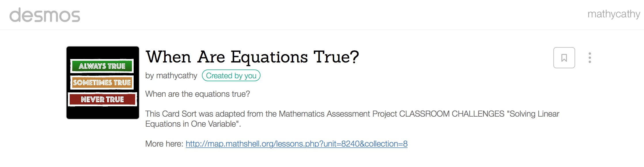Click the "This Card Sort was adapted" paragraph
The height and width of the screenshot is (167, 644).
(202, 114)
